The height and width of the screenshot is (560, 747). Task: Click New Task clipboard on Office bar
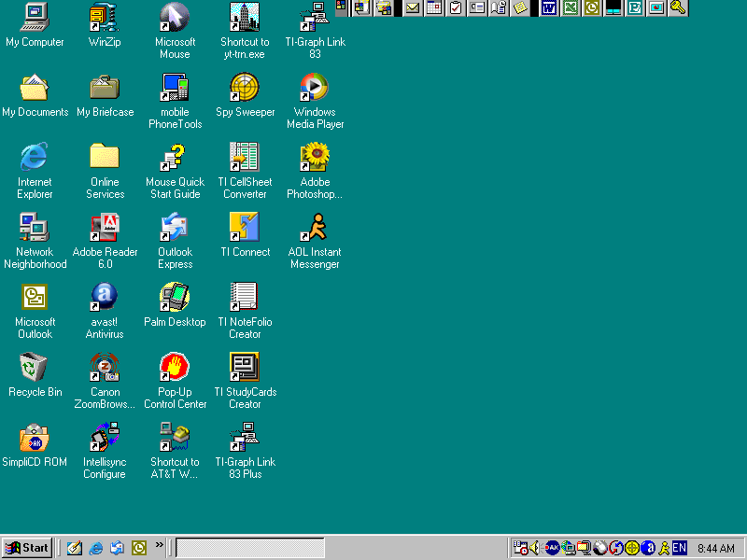coord(456,8)
